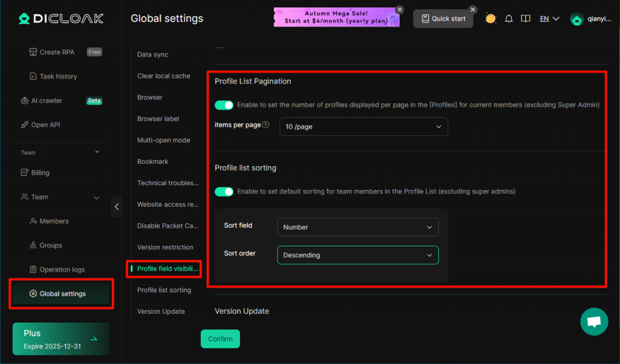620x364 pixels.
Task: Click the items per page help icon
Action: pyautogui.click(x=266, y=125)
